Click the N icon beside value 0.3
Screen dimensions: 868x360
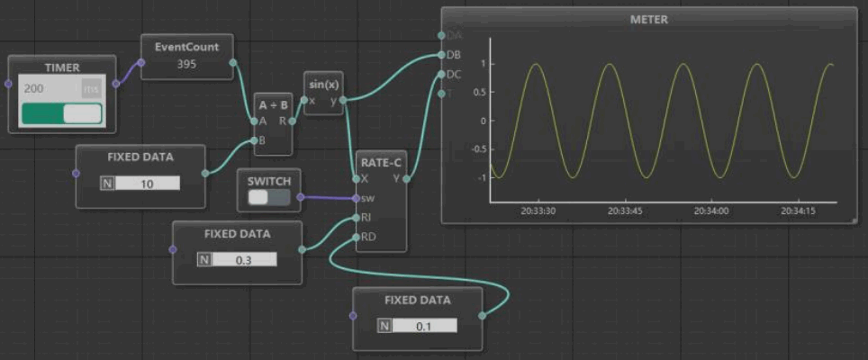coord(204,259)
